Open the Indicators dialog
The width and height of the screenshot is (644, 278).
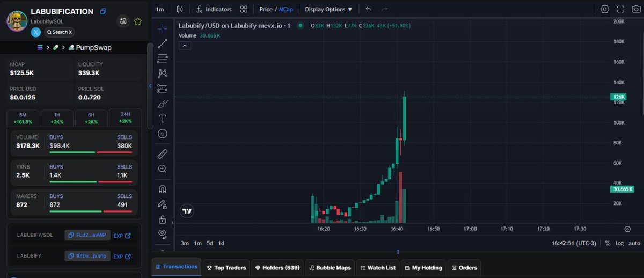point(214,9)
